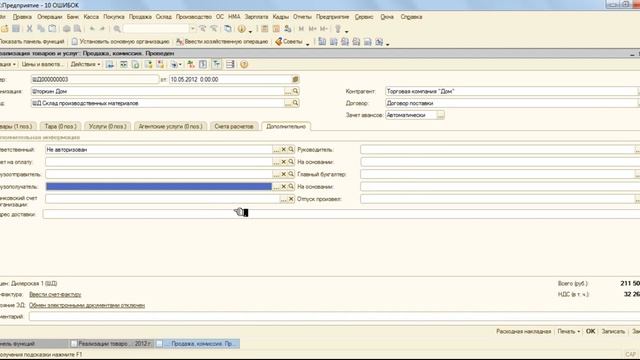Click the lightbulb tips icon
This screenshot has width=640, height=360.
coord(338,29)
